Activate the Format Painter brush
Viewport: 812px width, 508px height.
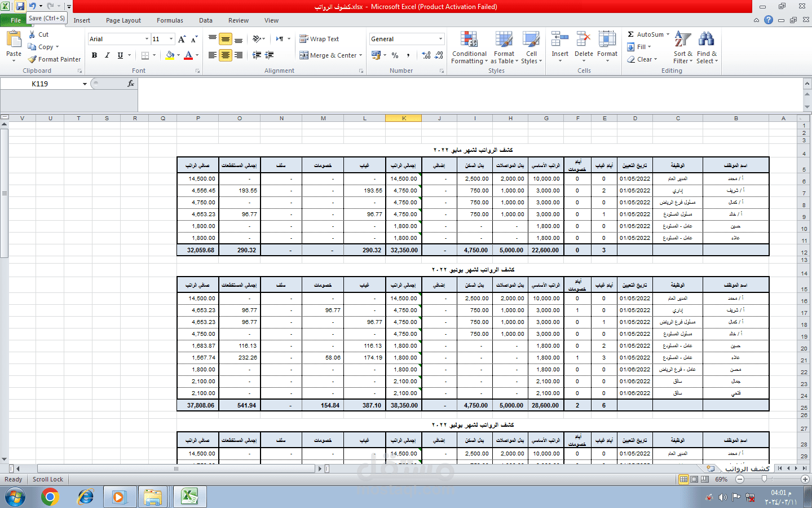tap(55, 59)
